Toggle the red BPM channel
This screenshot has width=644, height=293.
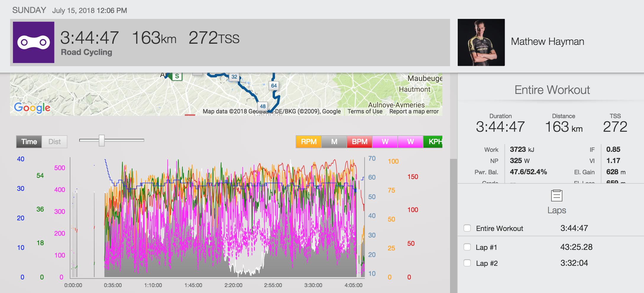click(x=360, y=142)
